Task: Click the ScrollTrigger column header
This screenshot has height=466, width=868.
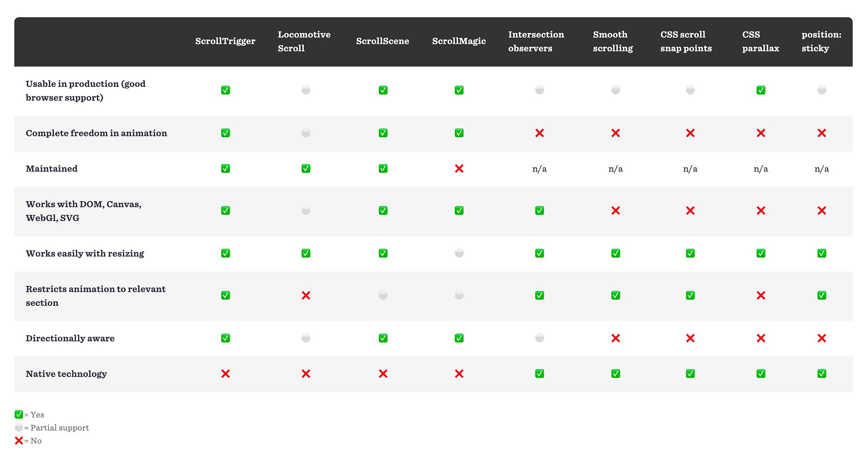Action: point(225,41)
